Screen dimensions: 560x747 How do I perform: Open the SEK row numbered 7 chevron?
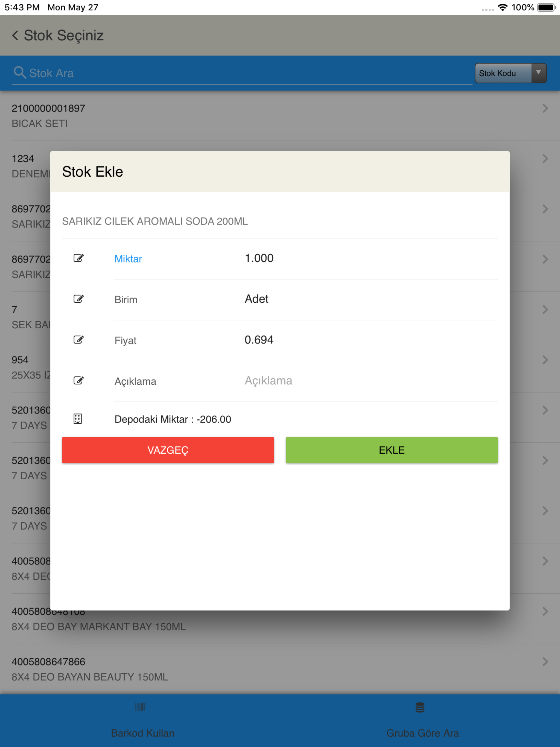click(545, 310)
